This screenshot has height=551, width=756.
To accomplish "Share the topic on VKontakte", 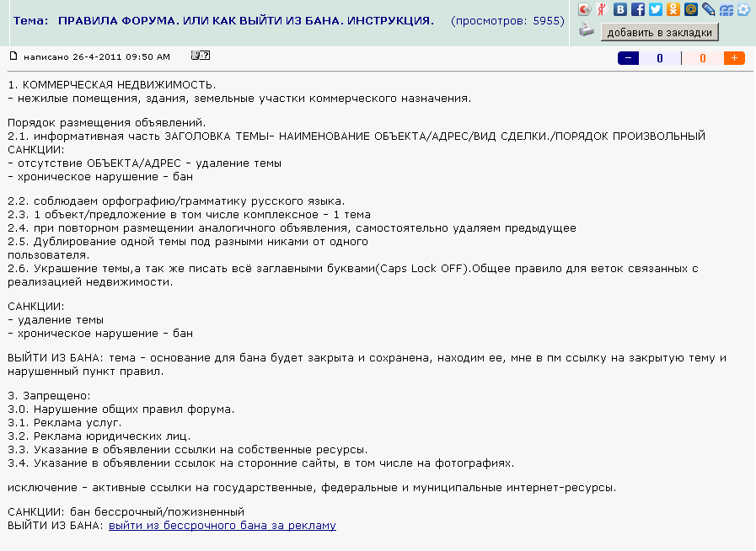I will (620, 10).
